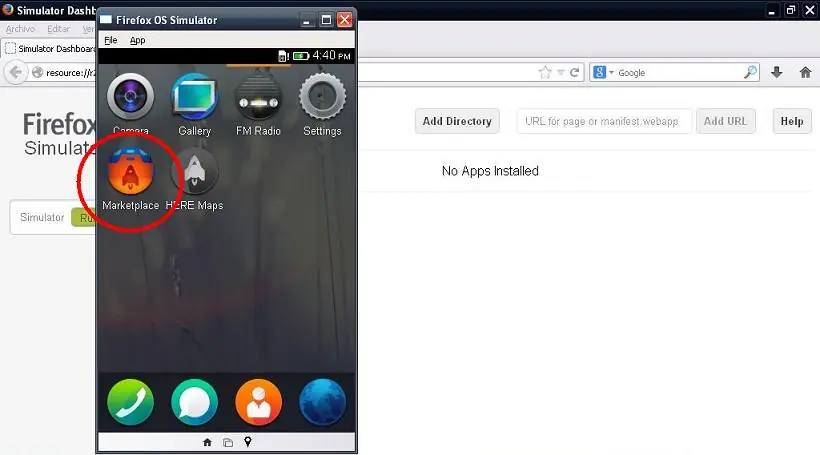Screen dimensions: 820x455
Task: Open the Settings gear app
Action: [322, 97]
